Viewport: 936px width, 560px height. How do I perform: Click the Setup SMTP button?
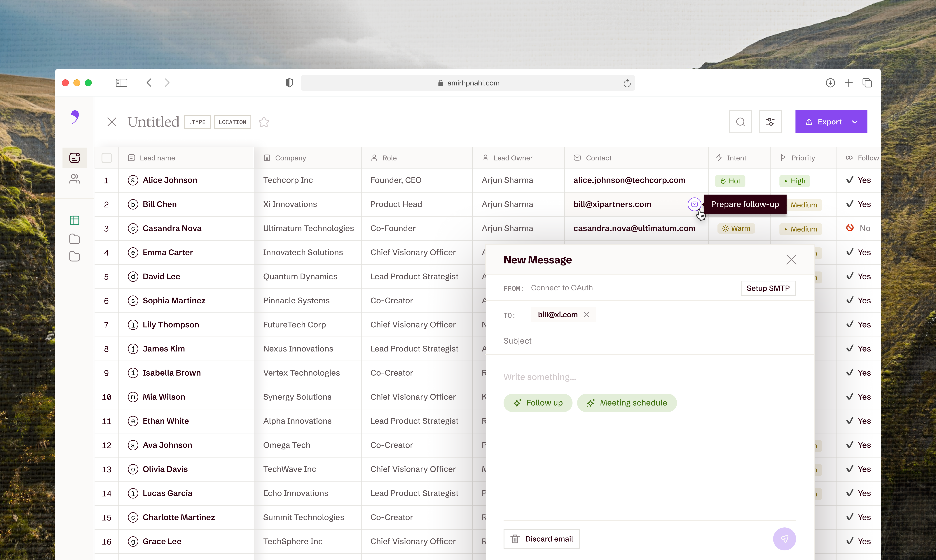coord(768,288)
